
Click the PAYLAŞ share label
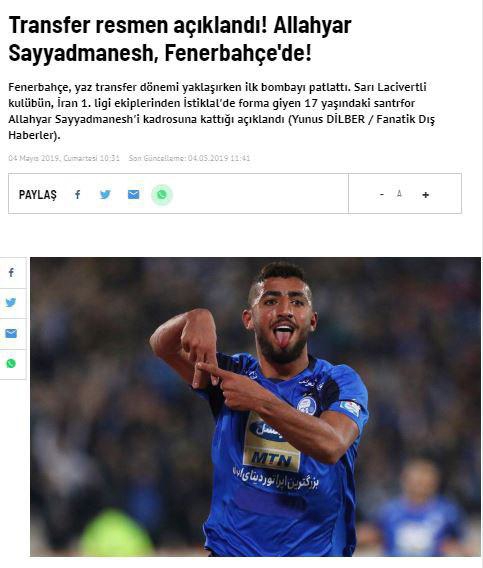click(38, 195)
